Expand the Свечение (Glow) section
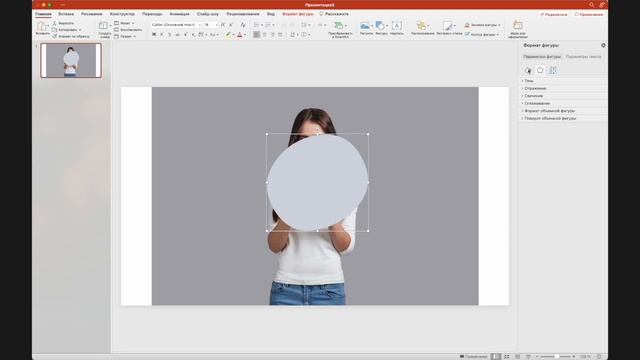The width and height of the screenshot is (640, 360). tap(563, 96)
